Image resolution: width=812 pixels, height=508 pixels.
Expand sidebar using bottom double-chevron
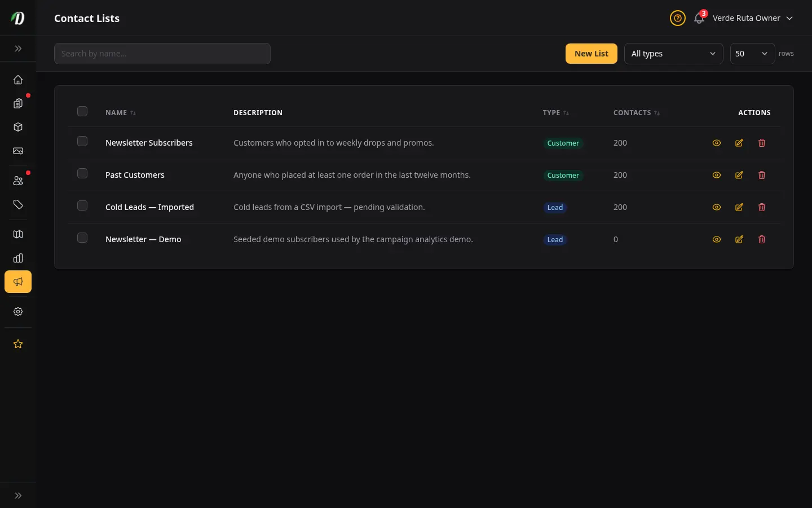(x=18, y=496)
